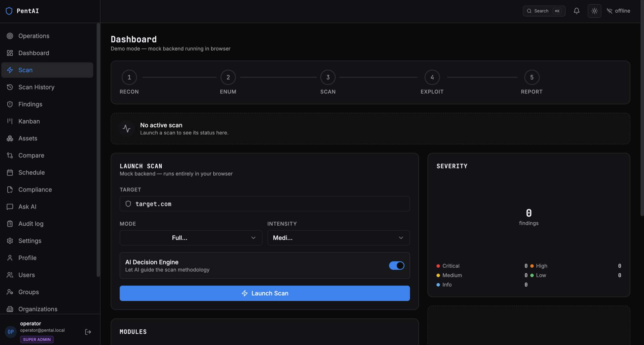Image resolution: width=644 pixels, height=345 pixels.
Task: Click the target.com input field
Action: pos(265,204)
